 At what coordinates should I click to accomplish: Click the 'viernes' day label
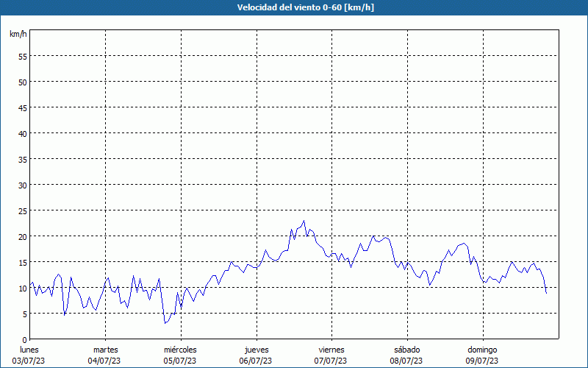331,350
